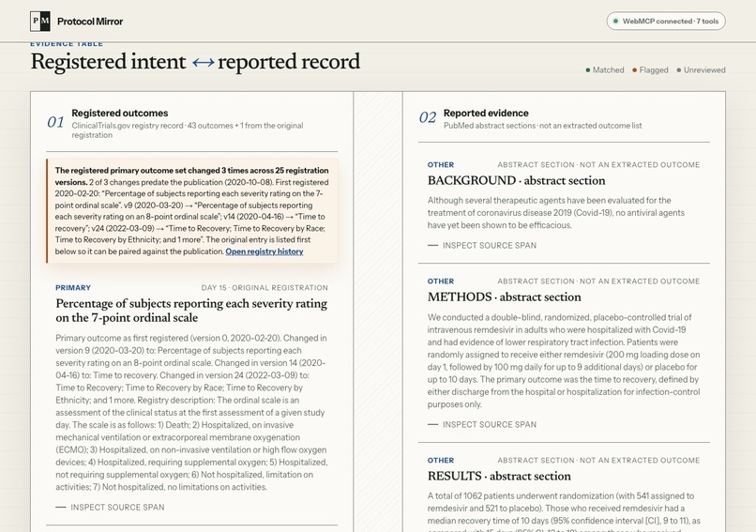This screenshot has height=532, width=756.
Task: Open the Protocol Mirror home title
Action: [90, 22]
